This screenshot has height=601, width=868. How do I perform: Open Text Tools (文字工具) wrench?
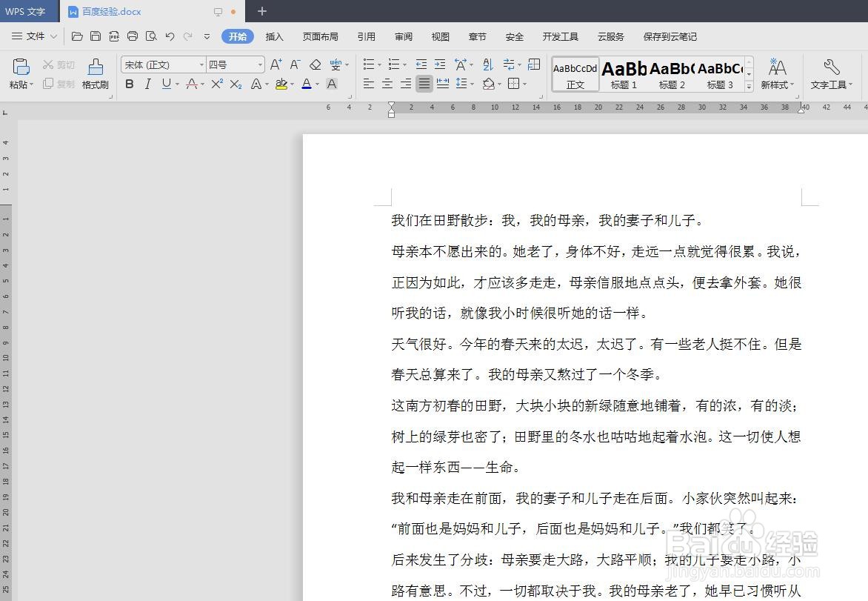click(x=832, y=67)
